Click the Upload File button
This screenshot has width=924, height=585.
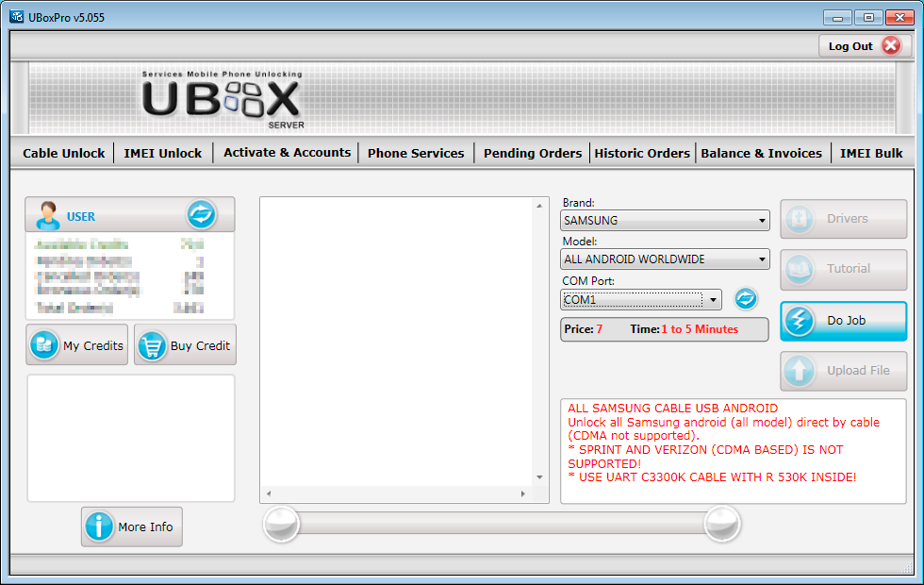click(843, 371)
